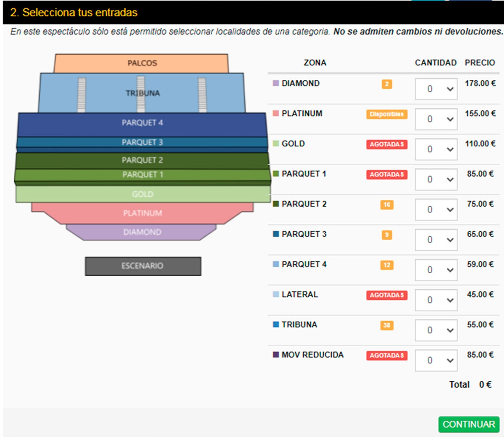Image resolution: width=504 pixels, height=437 pixels.
Task: Click the LATERAL pale blue swatch in legend
Action: click(x=276, y=295)
